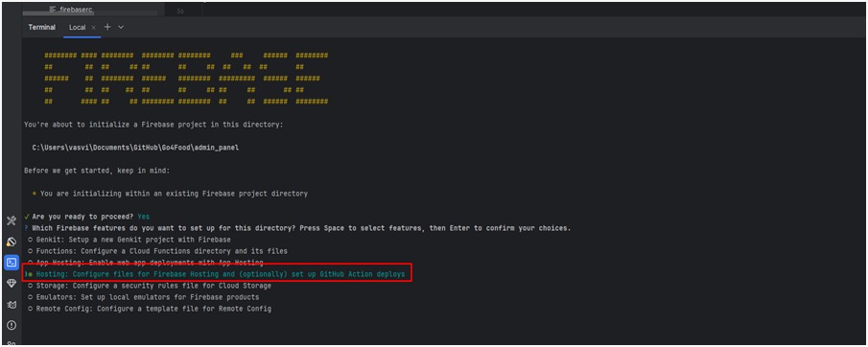The width and height of the screenshot is (868, 347).
Task: Open the Logcat cat icon
Action: click(x=12, y=305)
